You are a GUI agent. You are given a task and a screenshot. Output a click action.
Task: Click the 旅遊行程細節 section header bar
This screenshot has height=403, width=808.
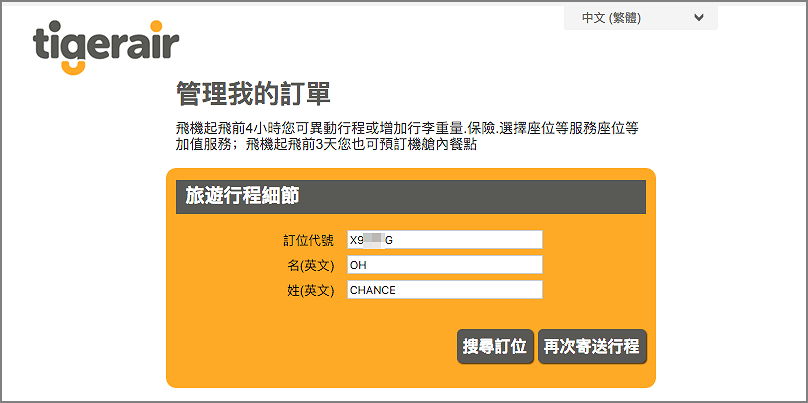(410, 197)
